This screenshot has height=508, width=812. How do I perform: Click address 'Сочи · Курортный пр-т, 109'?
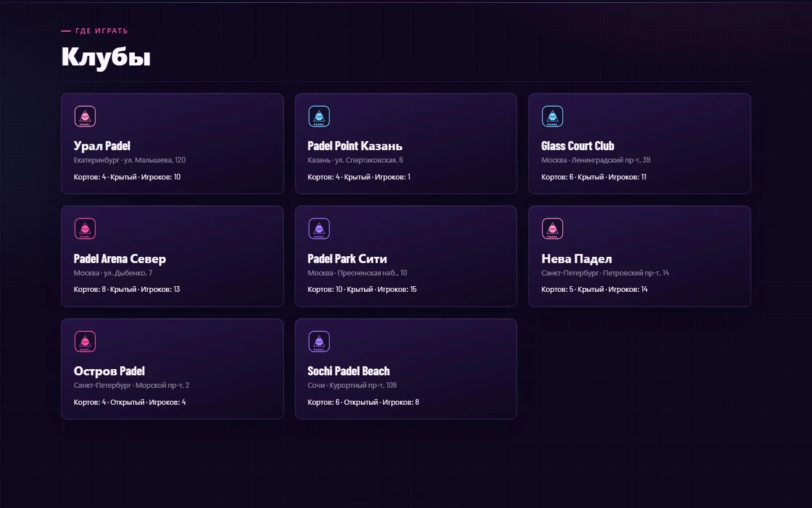click(x=352, y=386)
